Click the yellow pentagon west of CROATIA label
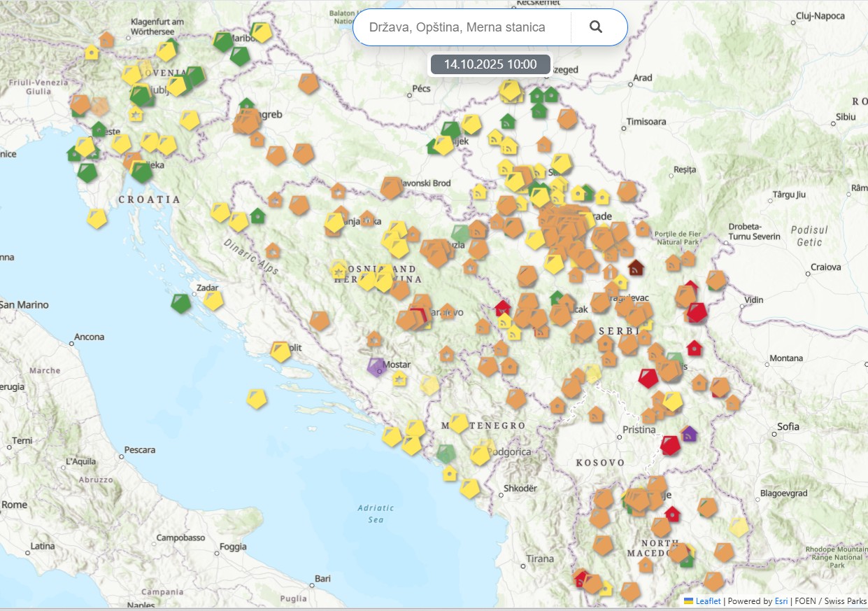Image resolution: width=868 pixels, height=611 pixels. [x=97, y=218]
